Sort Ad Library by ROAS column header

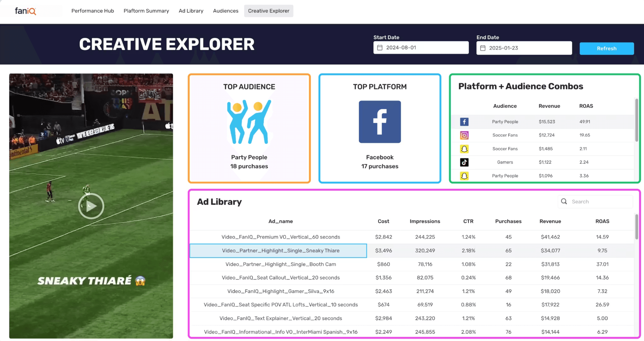602,221
